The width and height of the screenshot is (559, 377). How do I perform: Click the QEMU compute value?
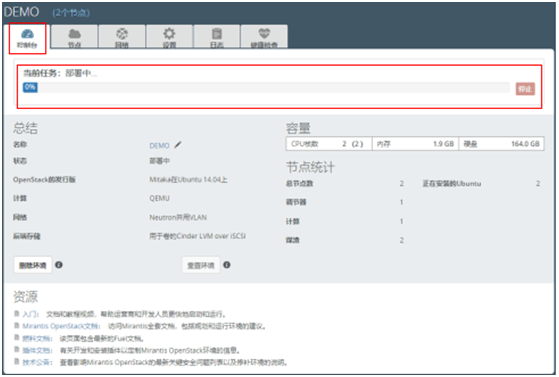[159, 198]
